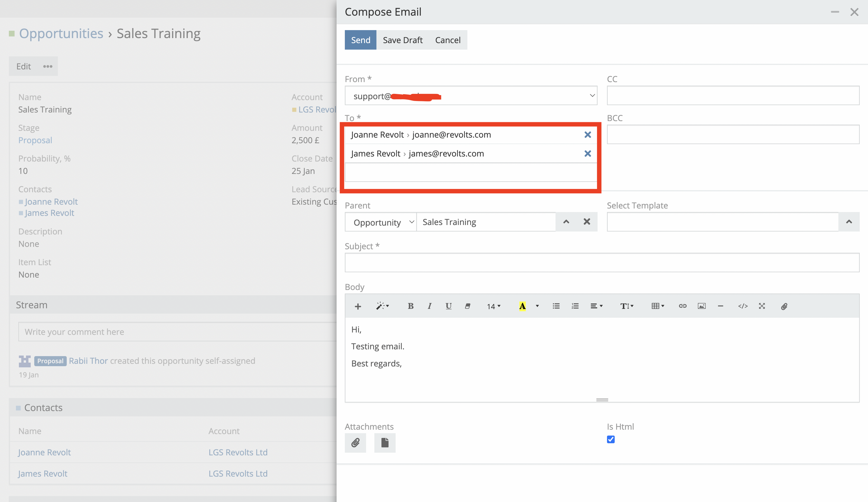This screenshot has height=502, width=868.
Task: Open the font size 14 dropdown
Action: click(x=493, y=306)
